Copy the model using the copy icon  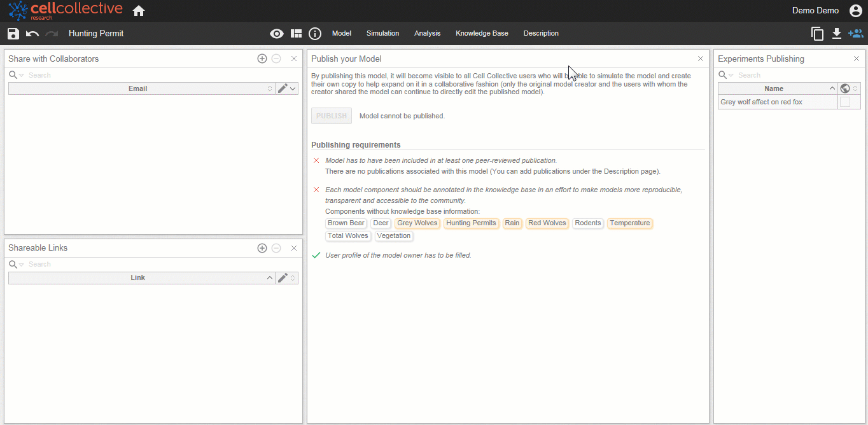click(x=818, y=34)
